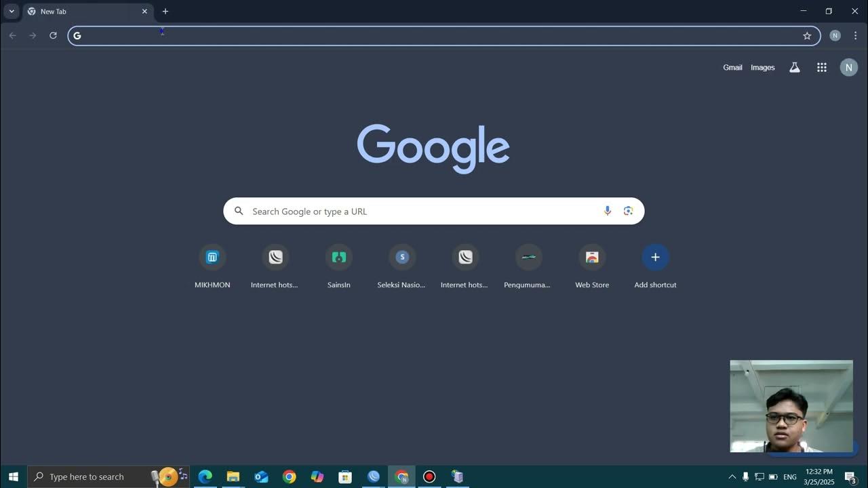Open the MIKHMON shortcut
The height and width of the screenshot is (488, 868).
[x=212, y=267]
